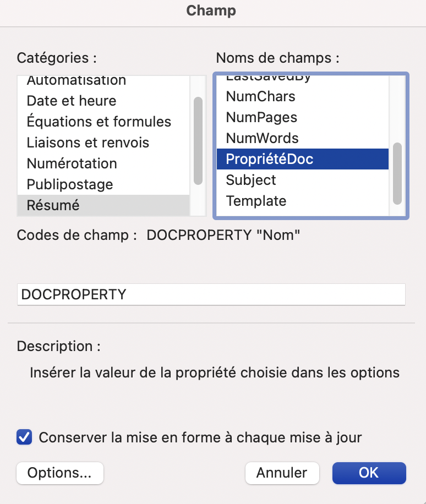Select the Template field name
426x504 pixels.
pos(256,201)
